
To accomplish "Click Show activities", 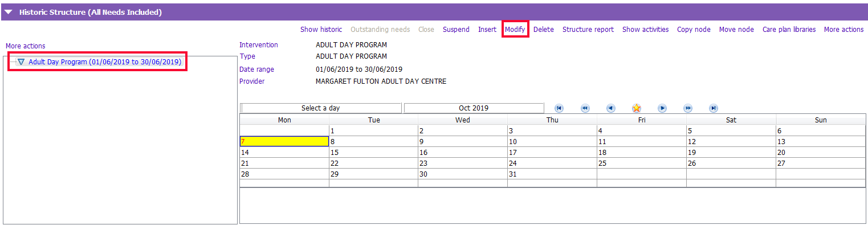I will click(x=646, y=30).
